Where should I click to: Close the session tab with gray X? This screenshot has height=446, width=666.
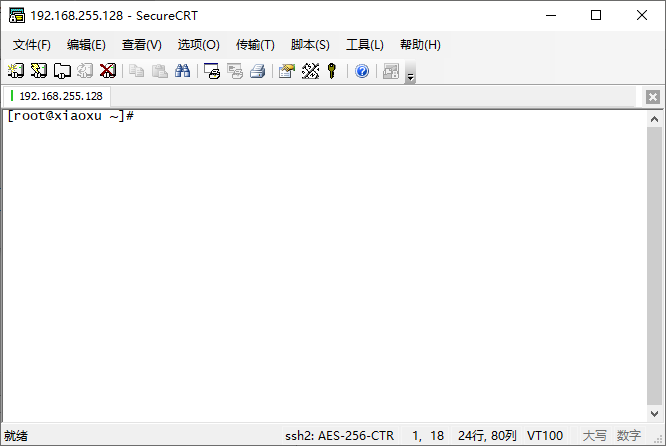click(653, 97)
